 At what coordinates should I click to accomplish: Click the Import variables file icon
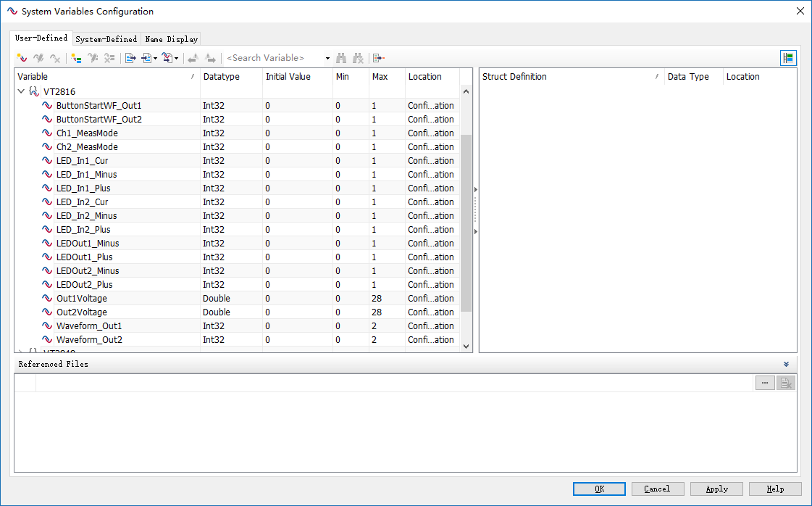coord(146,58)
